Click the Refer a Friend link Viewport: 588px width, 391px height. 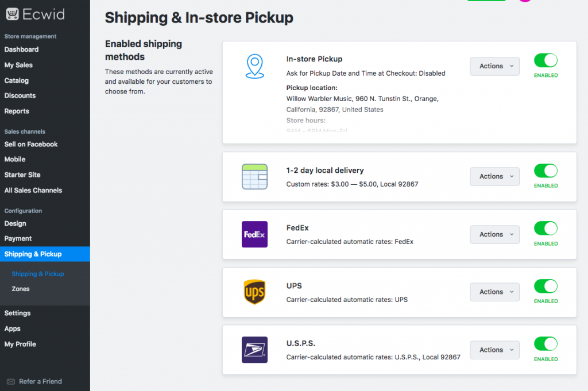tap(40, 381)
